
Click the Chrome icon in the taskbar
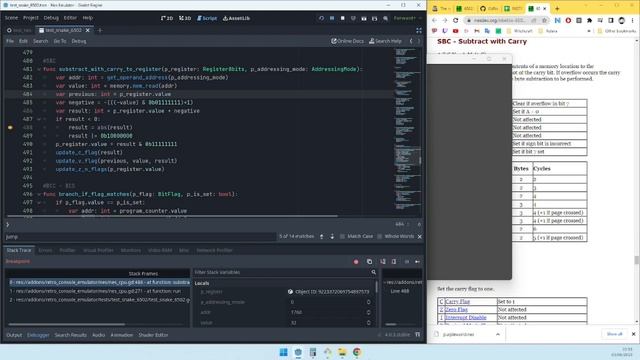357,352
